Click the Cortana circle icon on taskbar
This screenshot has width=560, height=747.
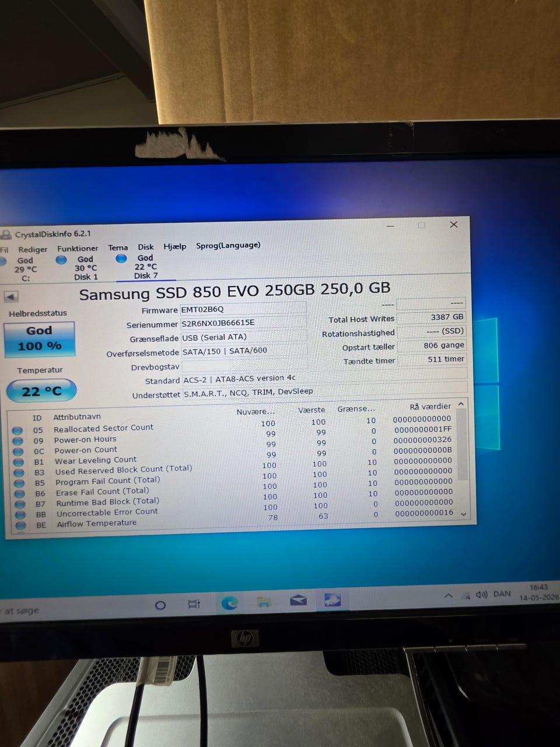coord(160,605)
